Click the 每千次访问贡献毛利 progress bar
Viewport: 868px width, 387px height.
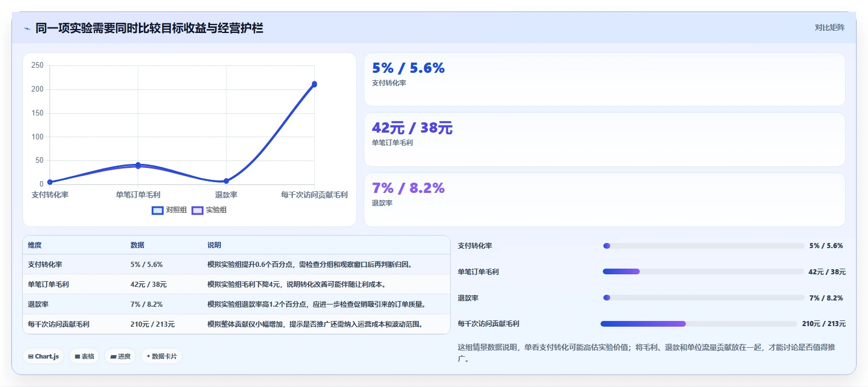click(x=699, y=324)
